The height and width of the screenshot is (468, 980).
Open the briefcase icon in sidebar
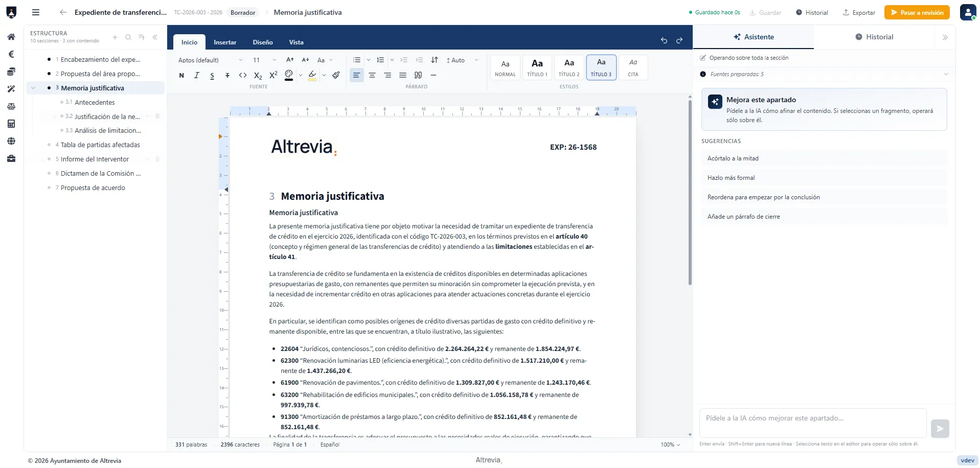click(x=11, y=158)
